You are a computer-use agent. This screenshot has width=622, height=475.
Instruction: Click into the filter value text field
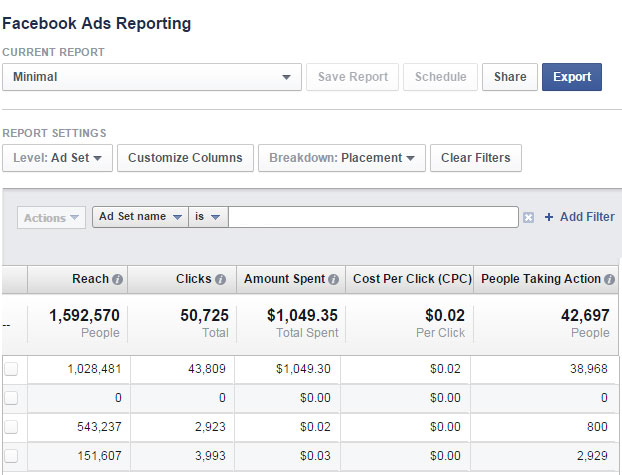tap(373, 217)
